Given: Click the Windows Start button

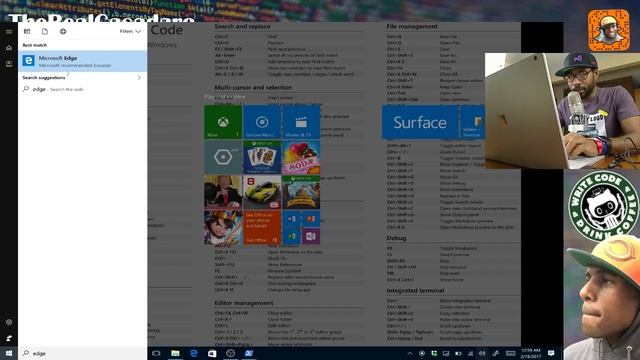Looking at the screenshot, I should [9, 353].
